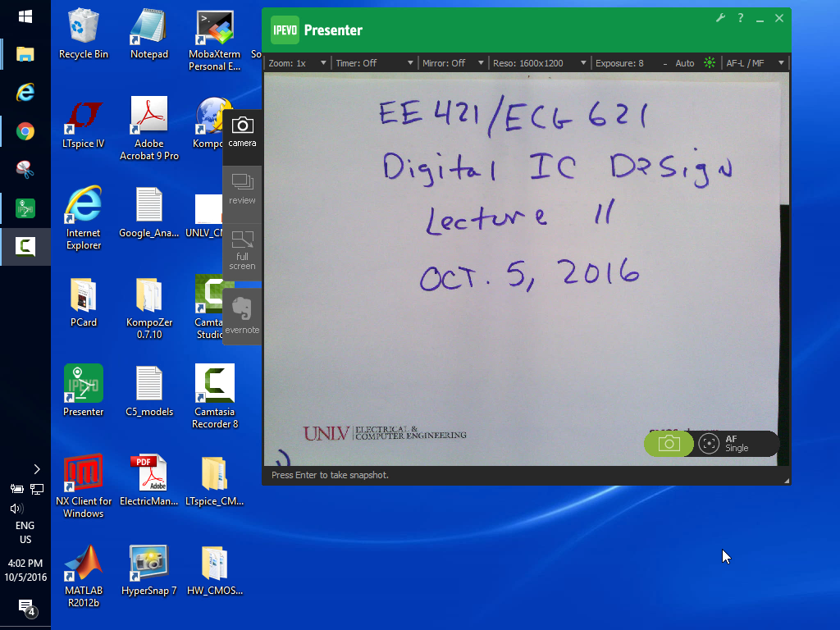Click the Presenter camera preview image

pyautogui.click(x=527, y=269)
